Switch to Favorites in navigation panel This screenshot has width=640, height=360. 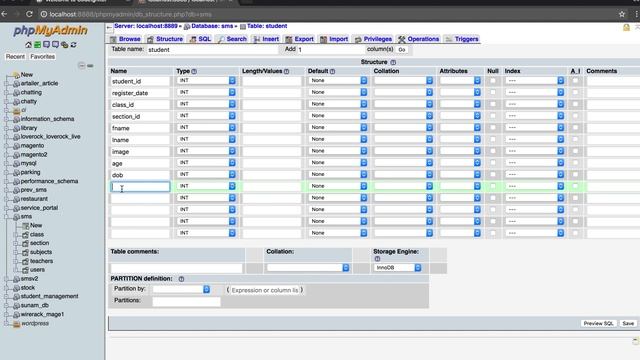(x=42, y=57)
